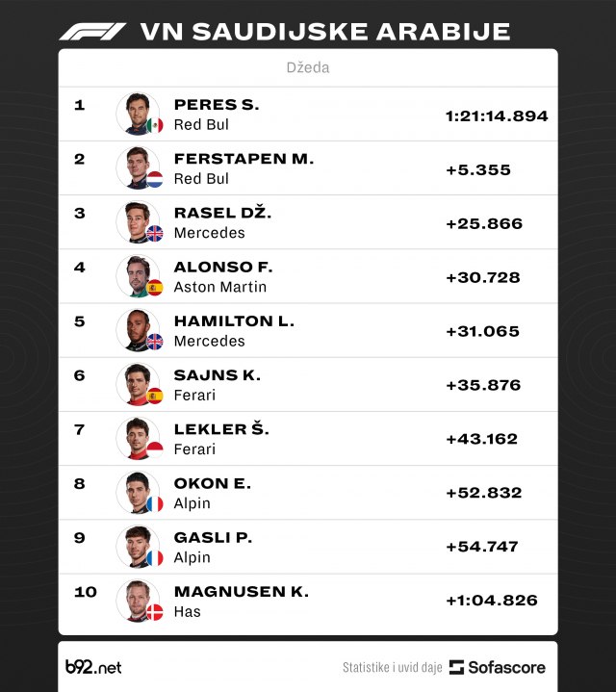Click Okon's French flag icon
Image resolution: width=616 pixels, height=692 pixels.
(155, 502)
